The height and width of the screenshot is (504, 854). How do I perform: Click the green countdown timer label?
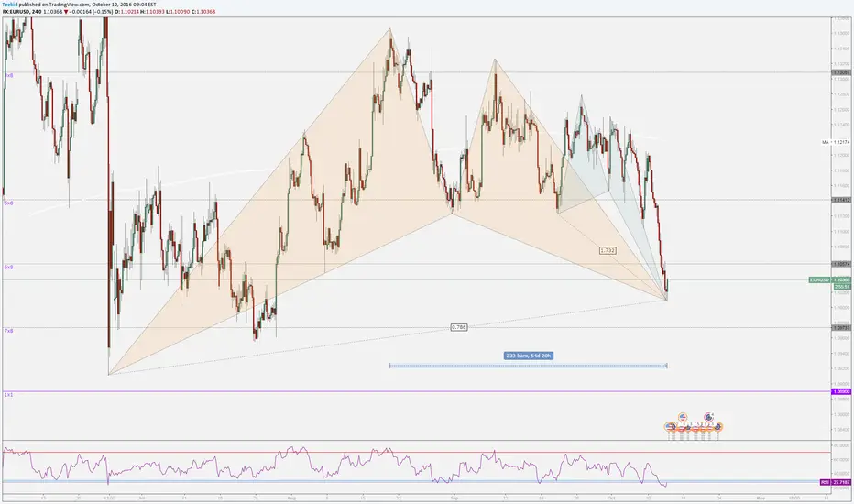coord(841,286)
